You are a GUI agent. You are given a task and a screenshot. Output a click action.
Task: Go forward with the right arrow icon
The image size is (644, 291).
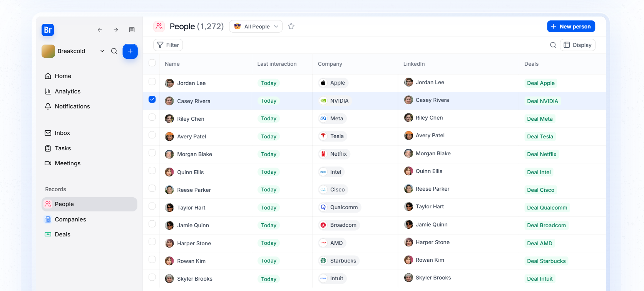click(116, 30)
